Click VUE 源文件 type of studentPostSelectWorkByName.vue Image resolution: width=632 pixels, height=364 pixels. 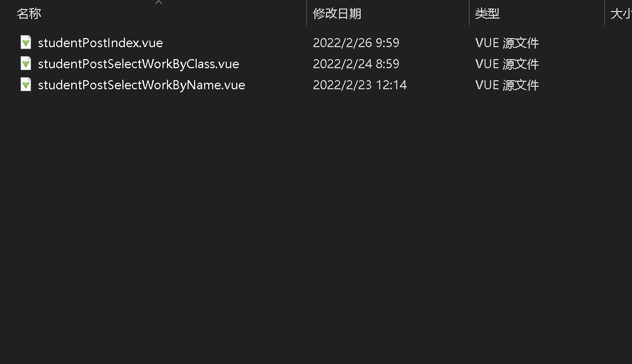pyautogui.click(x=507, y=85)
